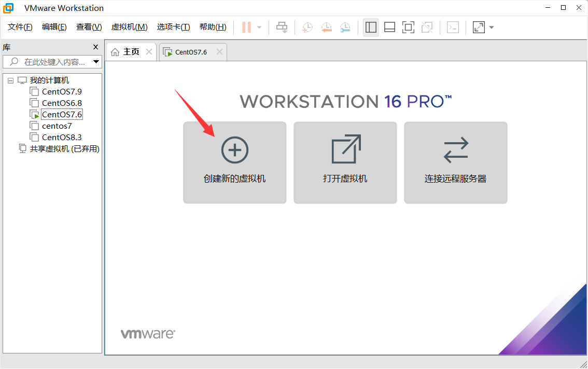Open the 文件(F) menu
Image resolution: width=588 pixels, height=369 pixels.
[20, 27]
